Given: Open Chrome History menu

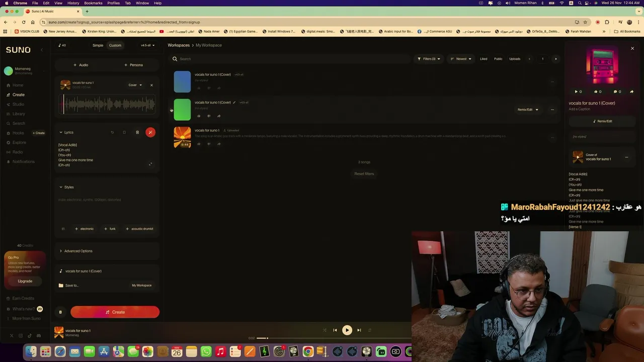Looking at the screenshot, I should coord(73,3).
